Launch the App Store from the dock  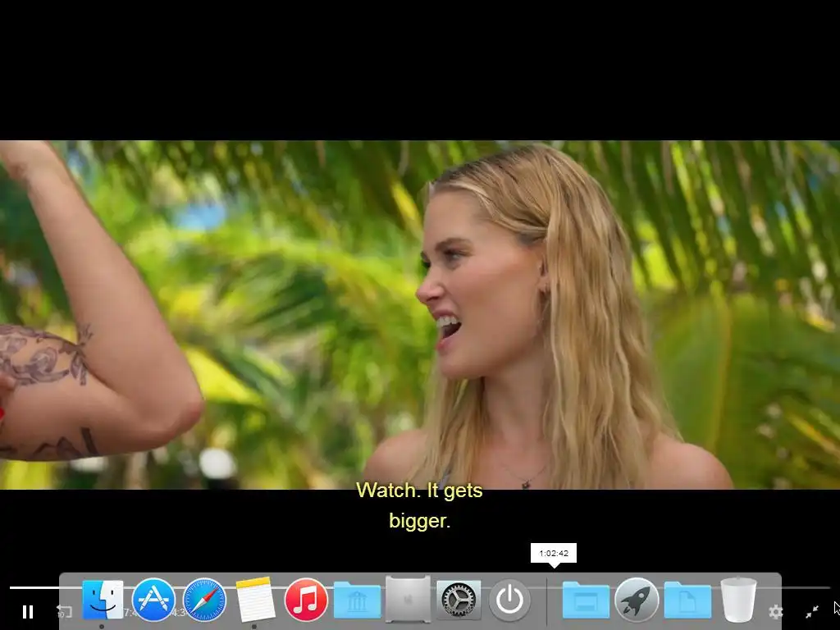tap(153, 600)
